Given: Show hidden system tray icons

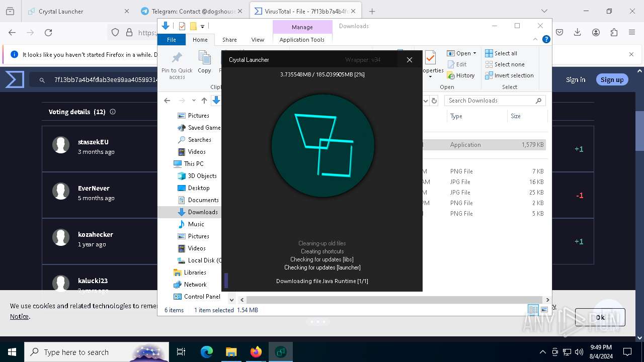Looking at the screenshot, I should point(542,352).
